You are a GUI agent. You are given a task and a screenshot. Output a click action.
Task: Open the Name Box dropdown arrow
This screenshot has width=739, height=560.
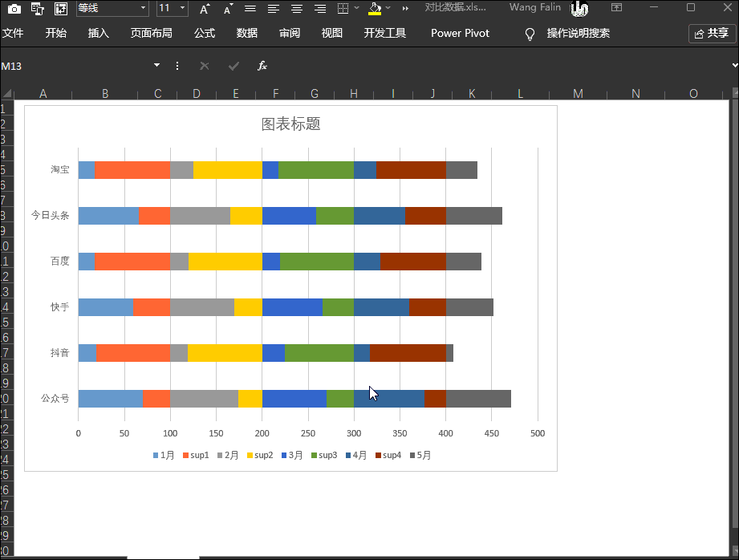click(157, 66)
